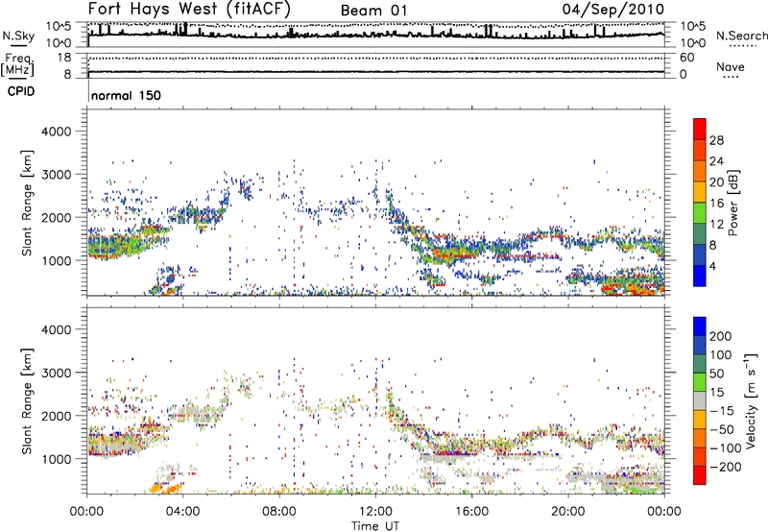Click Velocity colorbar segment between 50 and 100
This screenshot has width=768, height=532.
[x=700, y=364]
